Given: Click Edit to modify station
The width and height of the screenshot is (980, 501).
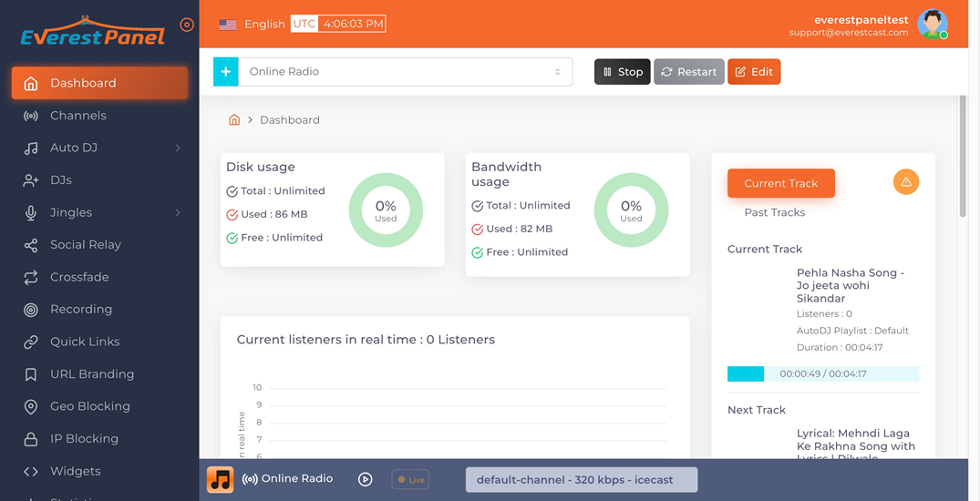Looking at the screenshot, I should pyautogui.click(x=753, y=72).
